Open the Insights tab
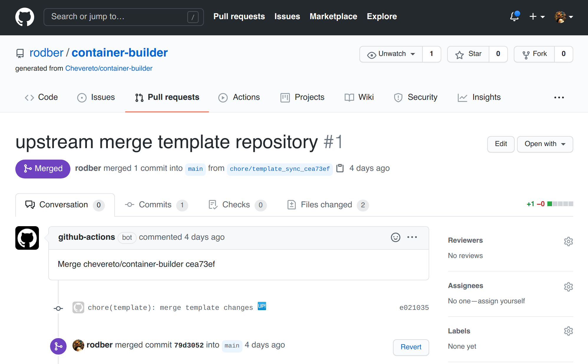Image resolution: width=588 pixels, height=364 pixels. pos(479,97)
